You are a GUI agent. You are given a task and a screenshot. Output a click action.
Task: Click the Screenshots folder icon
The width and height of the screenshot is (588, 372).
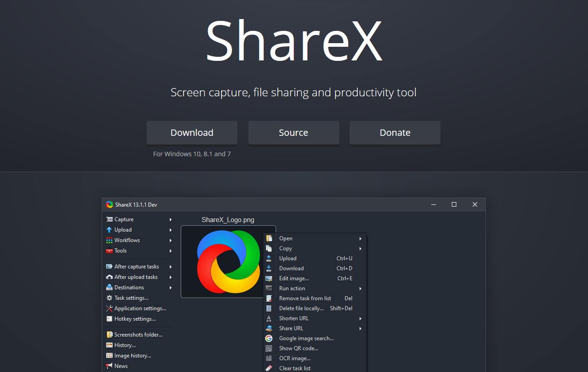coord(109,335)
